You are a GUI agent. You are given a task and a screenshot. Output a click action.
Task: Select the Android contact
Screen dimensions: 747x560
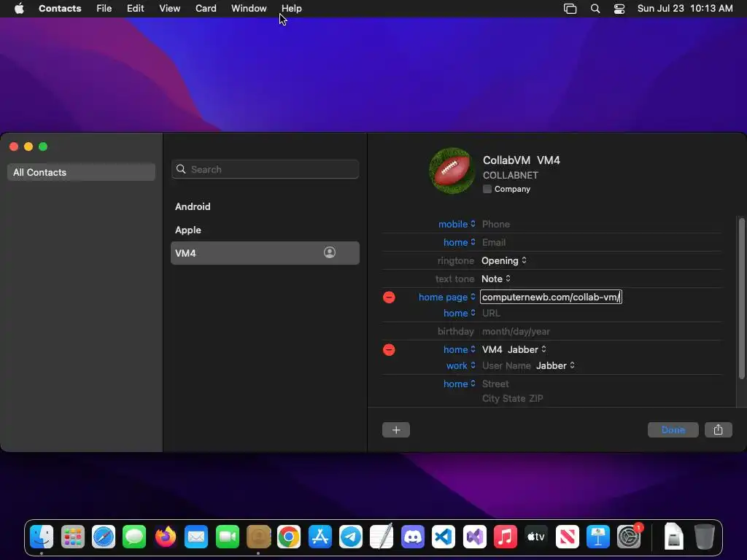(x=265, y=206)
